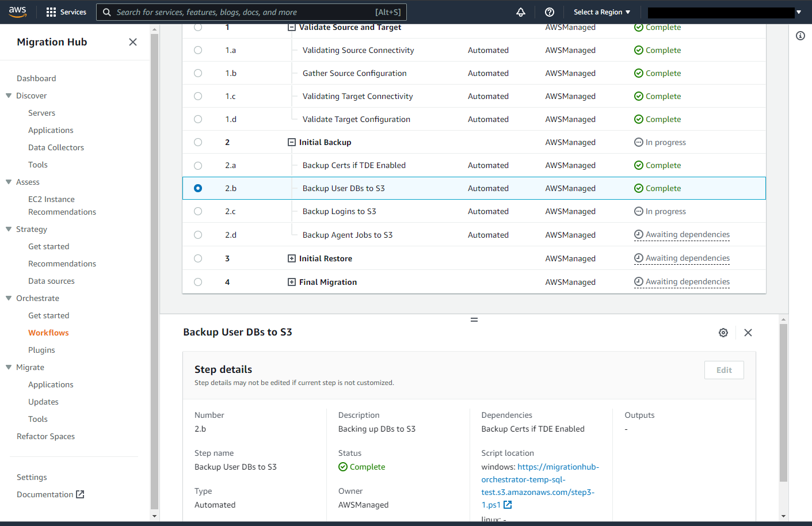Open Data Collectors in the sidebar

coord(56,147)
